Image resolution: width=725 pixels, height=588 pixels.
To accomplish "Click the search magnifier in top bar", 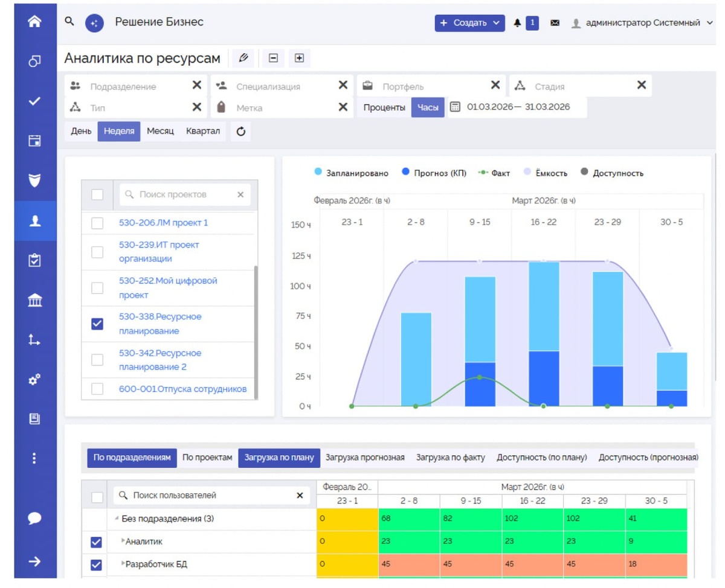I will [x=69, y=21].
